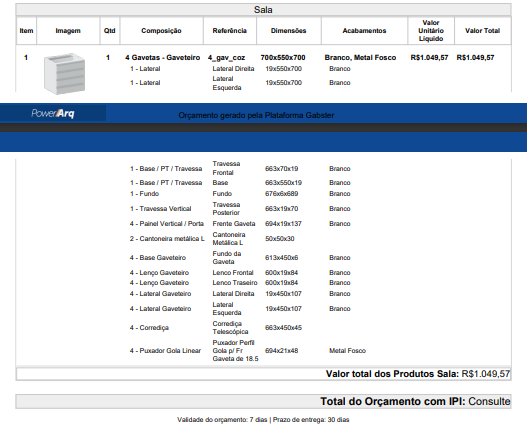Image resolution: width=527 pixels, height=429 pixels.
Task: Click the 'Qtd' column header
Action: click(x=110, y=31)
